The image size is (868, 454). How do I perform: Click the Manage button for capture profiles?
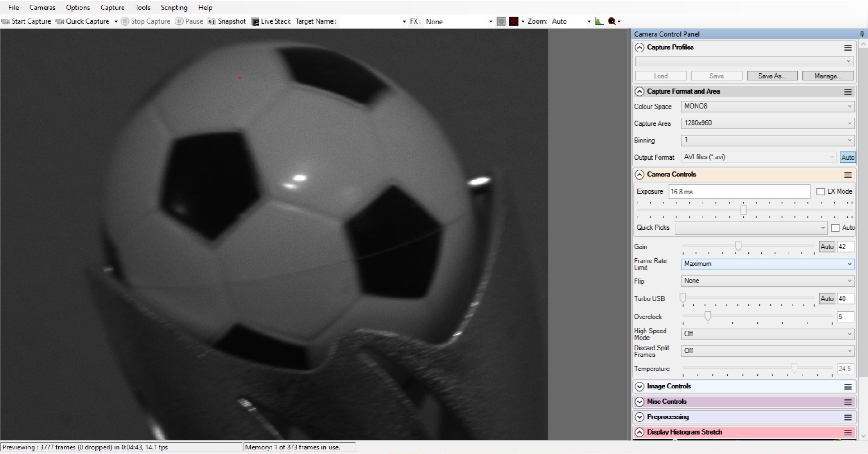click(x=828, y=76)
